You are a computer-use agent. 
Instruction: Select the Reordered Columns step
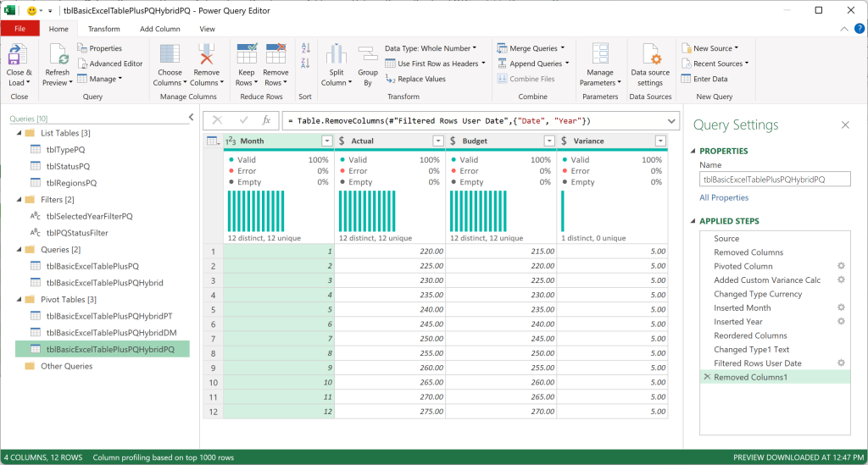pos(775,335)
